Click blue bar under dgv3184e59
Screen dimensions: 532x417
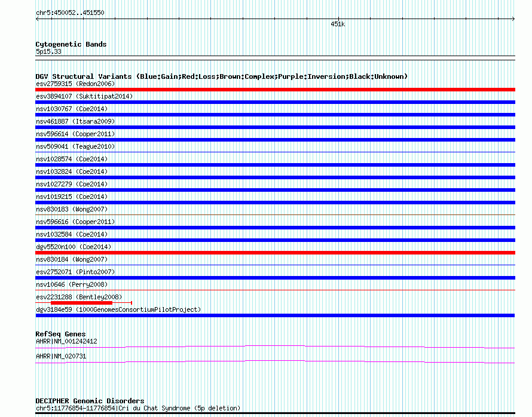click(x=275, y=315)
